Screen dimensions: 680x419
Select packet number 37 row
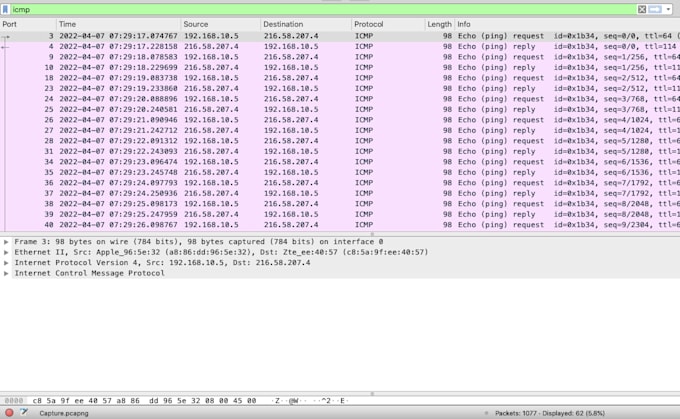340,193
